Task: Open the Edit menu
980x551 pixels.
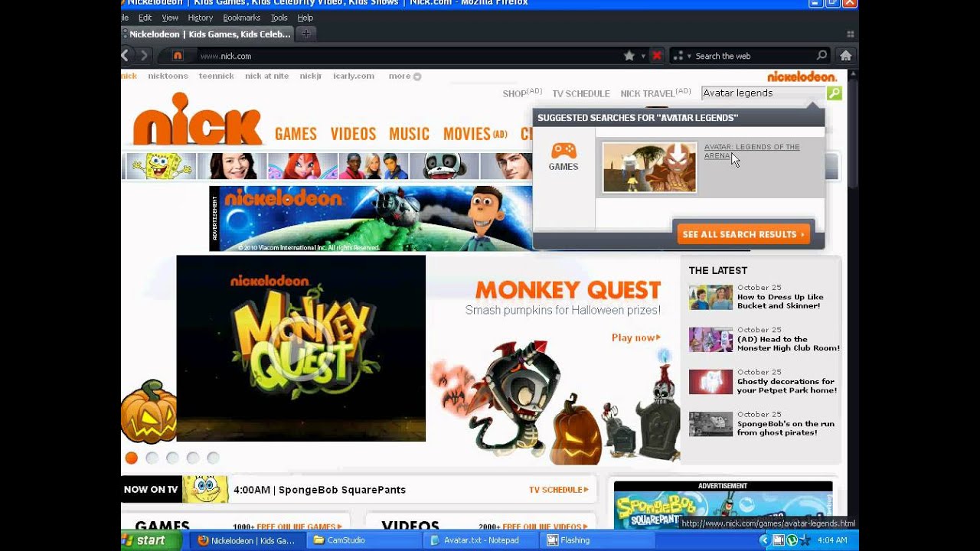Action: point(145,18)
